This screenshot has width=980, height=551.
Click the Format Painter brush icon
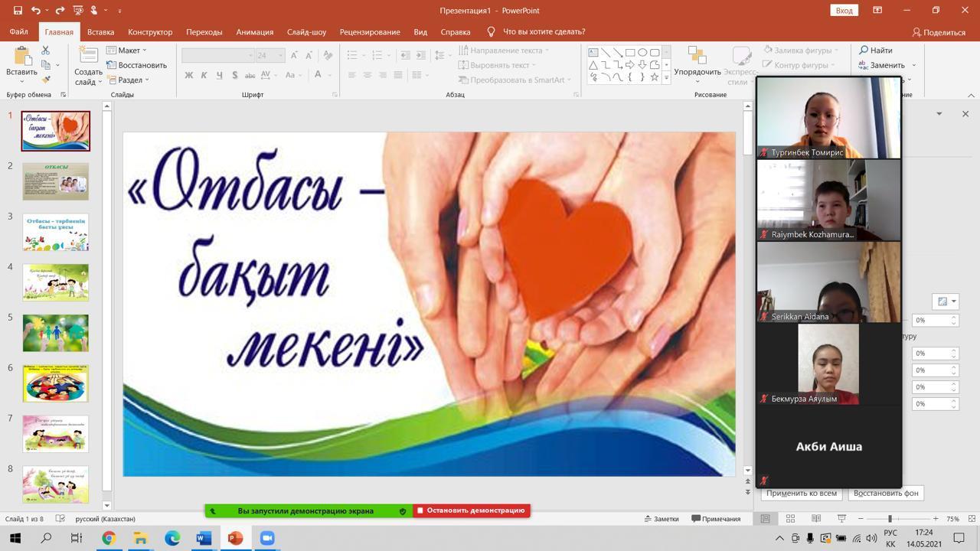pyautogui.click(x=46, y=80)
